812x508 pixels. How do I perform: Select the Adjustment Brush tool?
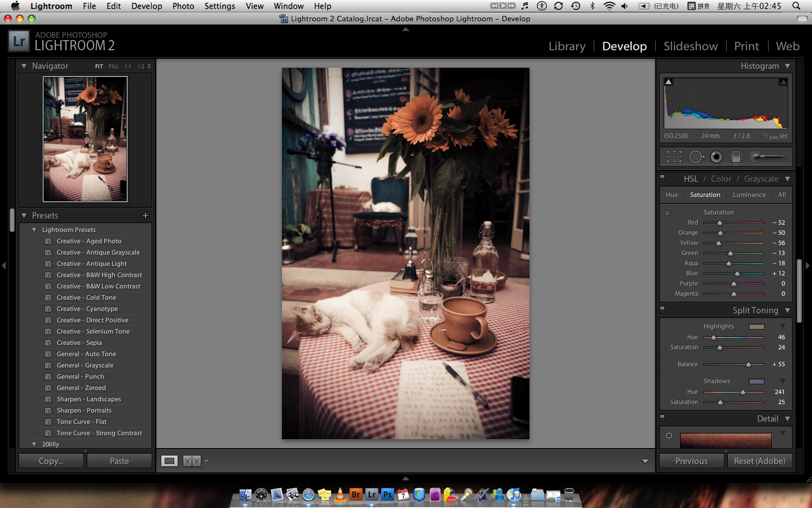(x=768, y=156)
